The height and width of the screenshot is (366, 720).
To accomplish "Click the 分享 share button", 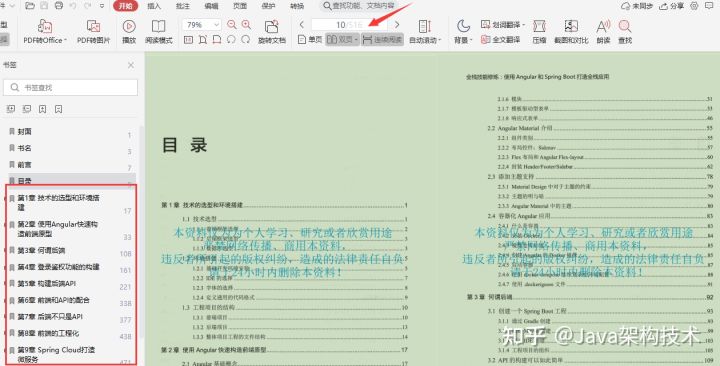I will pos(671,6).
